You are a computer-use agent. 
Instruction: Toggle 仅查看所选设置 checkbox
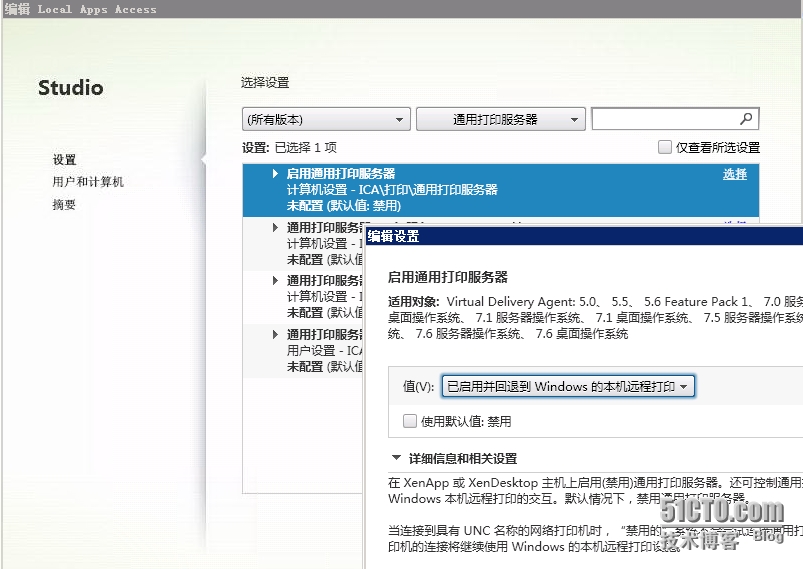pos(664,147)
